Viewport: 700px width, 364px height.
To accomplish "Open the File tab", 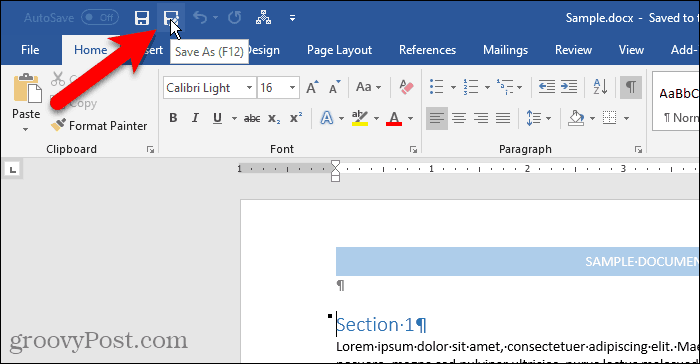I will [30, 50].
